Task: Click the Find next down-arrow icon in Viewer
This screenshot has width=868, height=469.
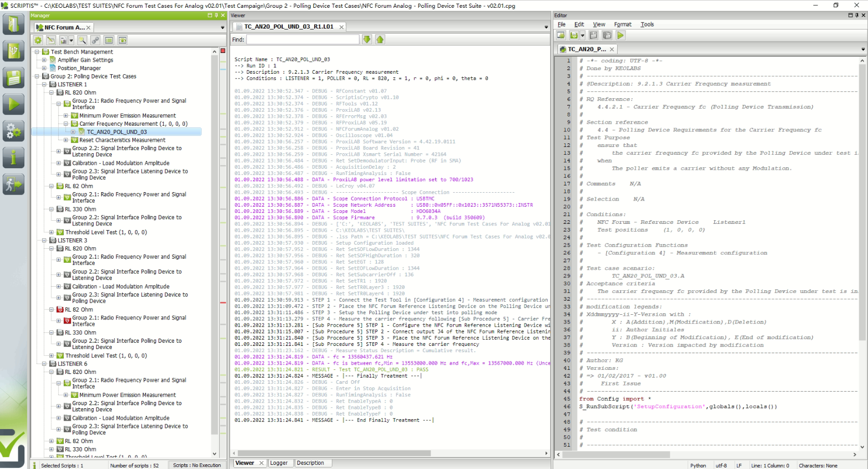Action: click(x=367, y=39)
